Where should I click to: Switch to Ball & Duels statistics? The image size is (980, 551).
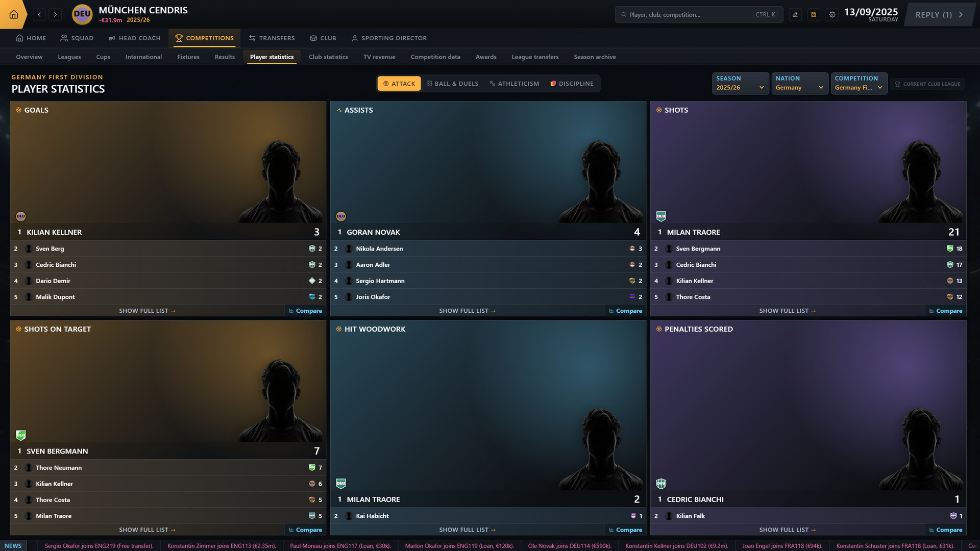(x=452, y=84)
